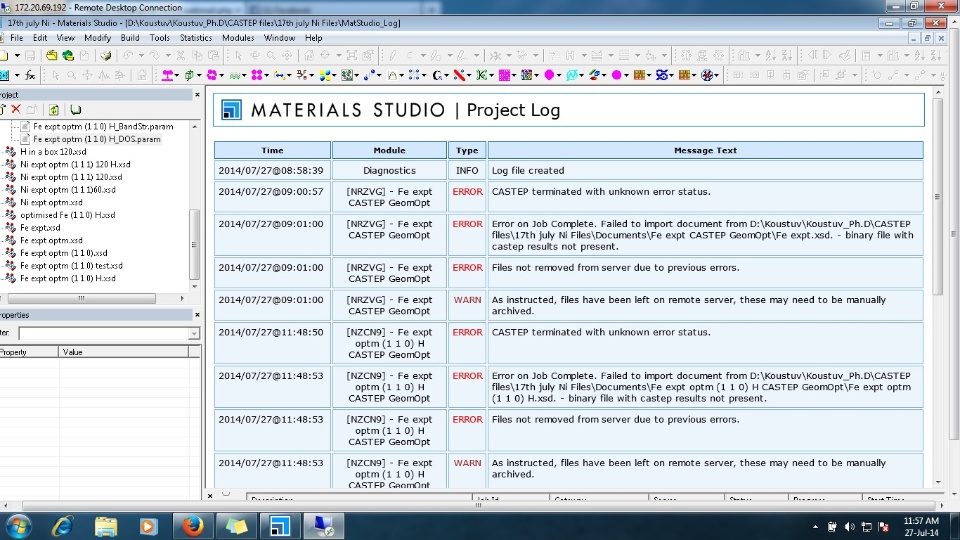
Task: Click the blue and yellow spheres module icon
Action: [324, 75]
